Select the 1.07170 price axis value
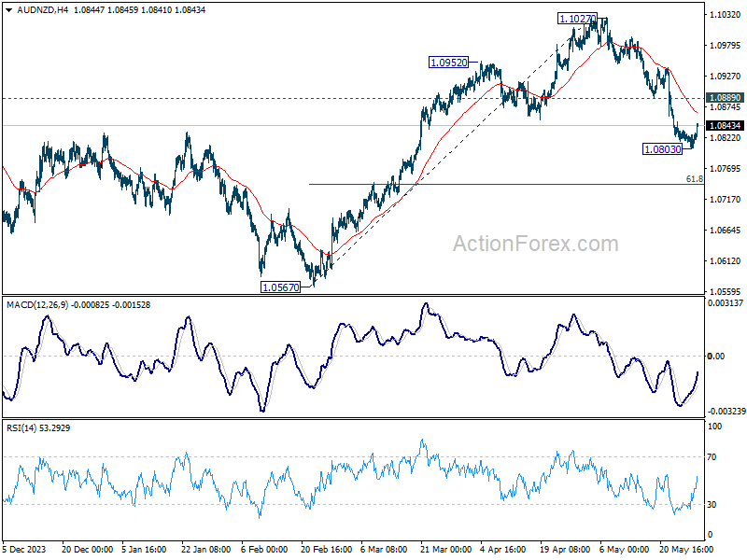747x560 pixels. pyautogui.click(x=726, y=199)
